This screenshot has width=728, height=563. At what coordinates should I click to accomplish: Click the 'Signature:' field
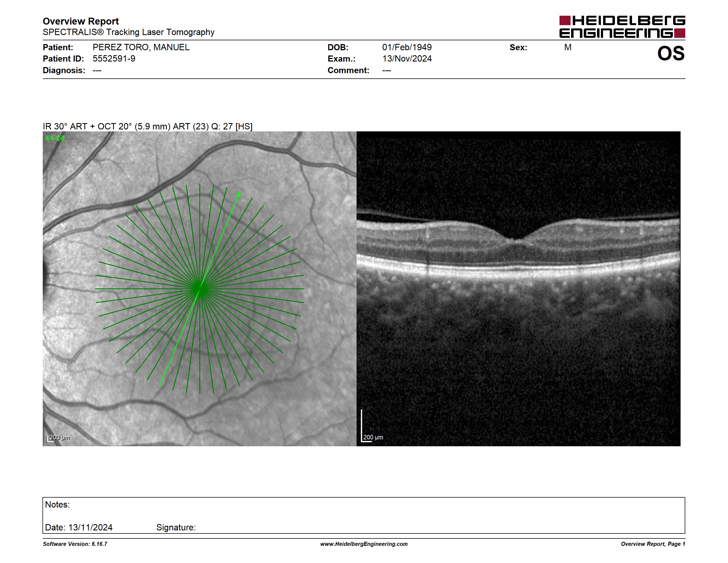point(176,527)
